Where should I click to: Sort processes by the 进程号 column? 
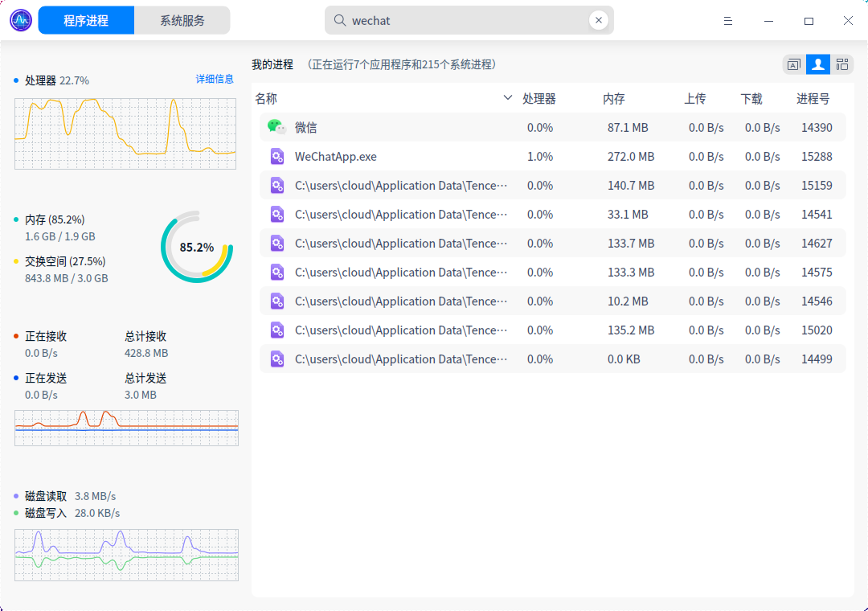[812, 98]
